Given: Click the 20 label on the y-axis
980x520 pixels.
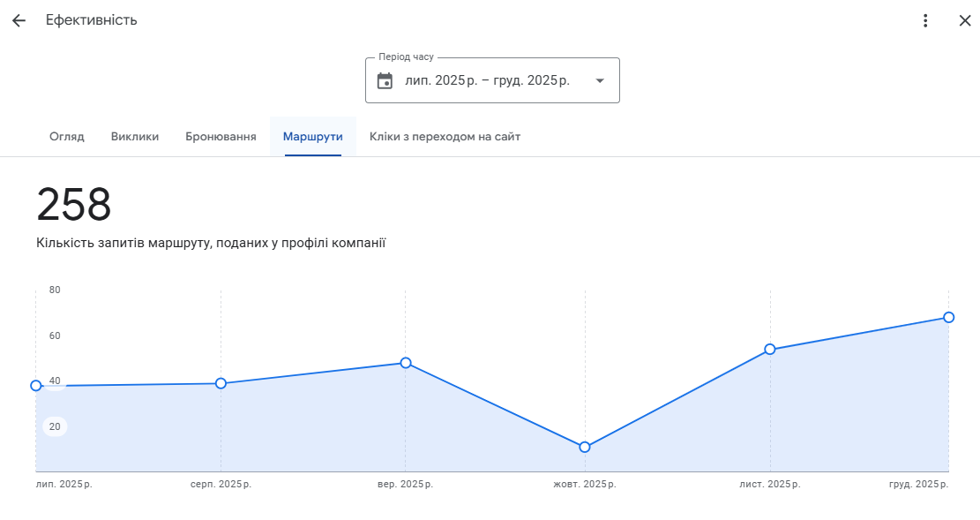Looking at the screenshot, I should tap(55, 427).
